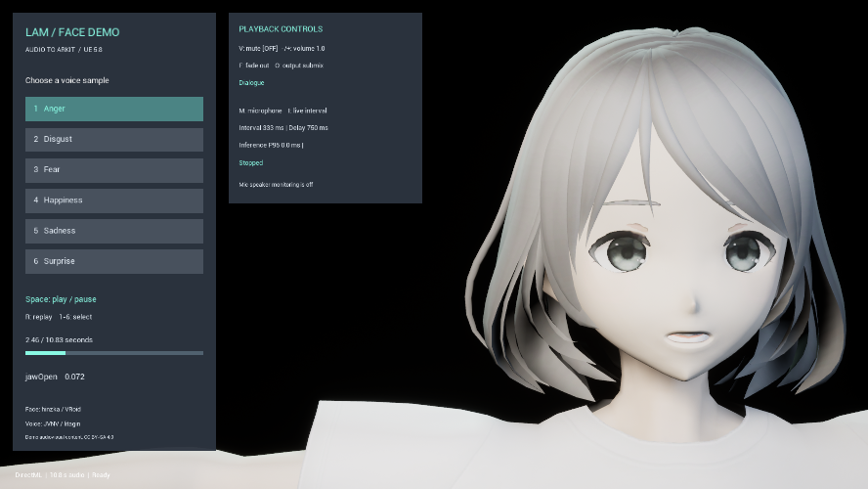Choose the Fear voice sample
This screenshot has height=489, width=868.
[114, 170]
